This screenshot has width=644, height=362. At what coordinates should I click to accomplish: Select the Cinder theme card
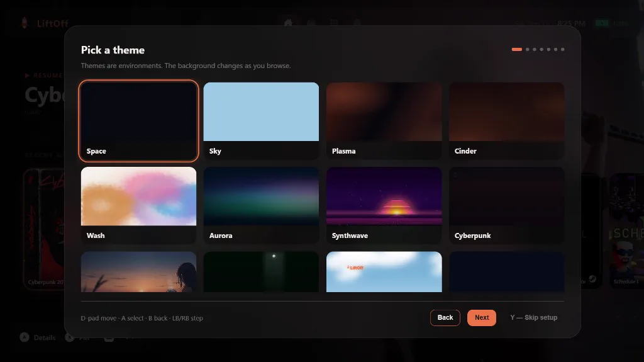coord(506,120)
